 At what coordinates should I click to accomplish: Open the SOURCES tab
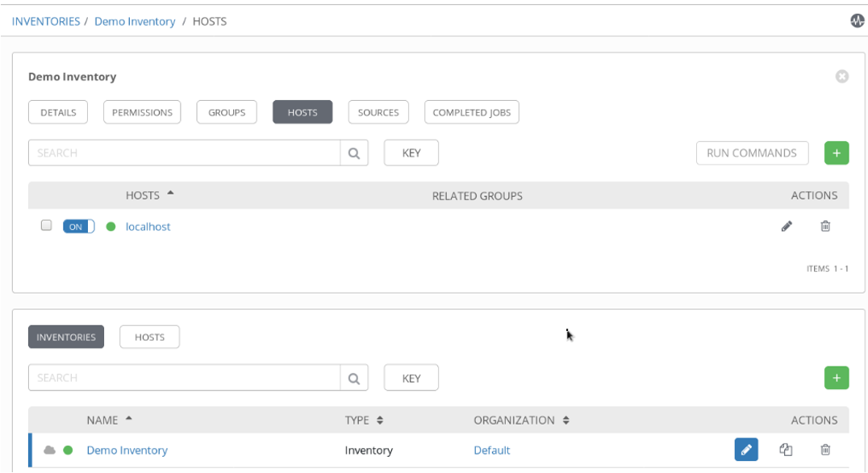(x=378, y=112)
